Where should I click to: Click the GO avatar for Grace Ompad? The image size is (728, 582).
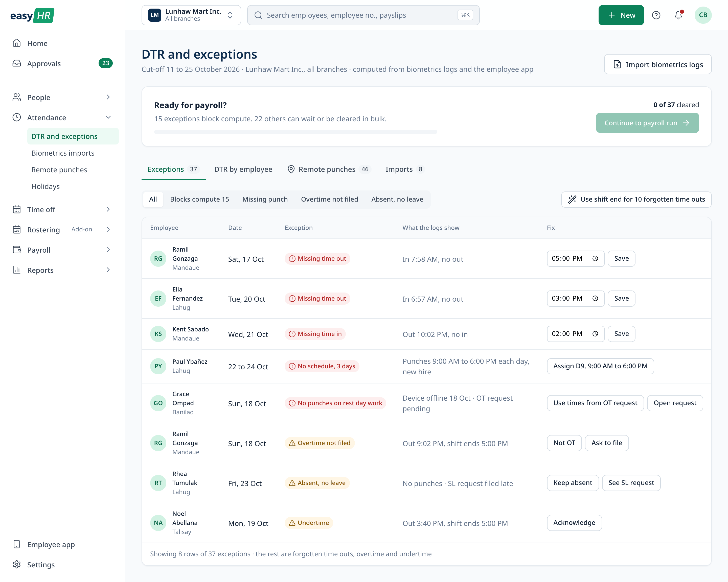pyautogui.click(x=158, y=403)
